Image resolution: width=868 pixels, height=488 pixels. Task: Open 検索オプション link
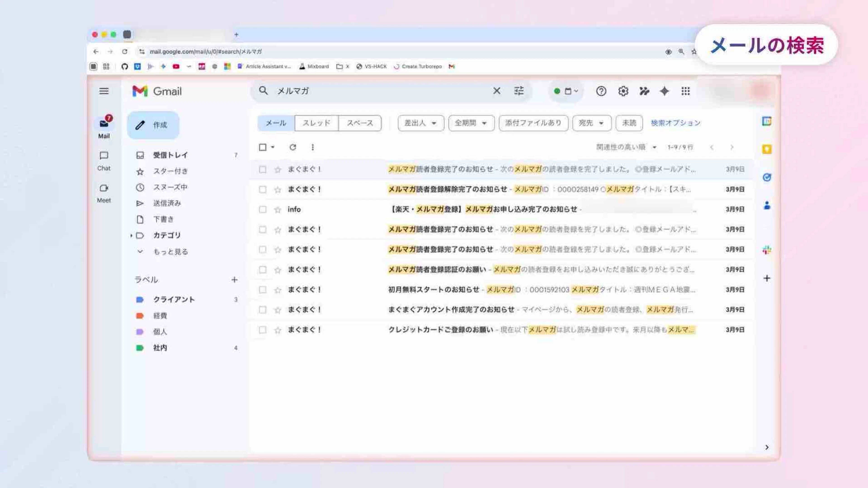[675, 123]
